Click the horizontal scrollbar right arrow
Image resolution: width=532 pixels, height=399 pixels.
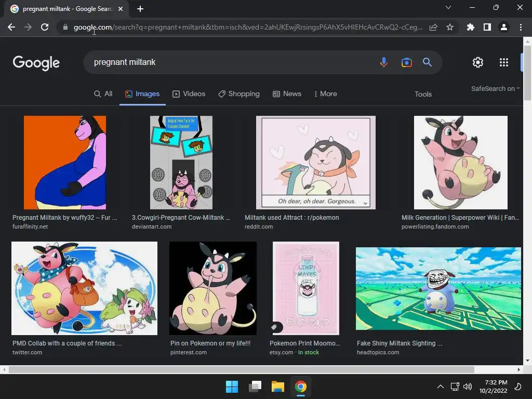point(519,369)
